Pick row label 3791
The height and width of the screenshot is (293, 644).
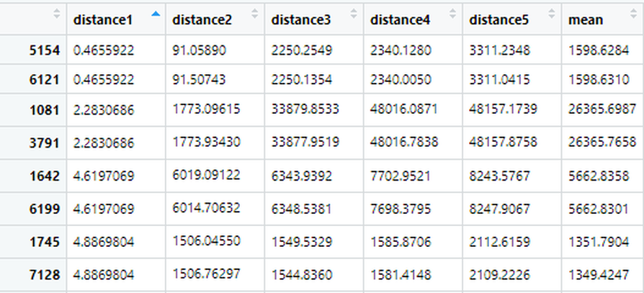[45, 143]
